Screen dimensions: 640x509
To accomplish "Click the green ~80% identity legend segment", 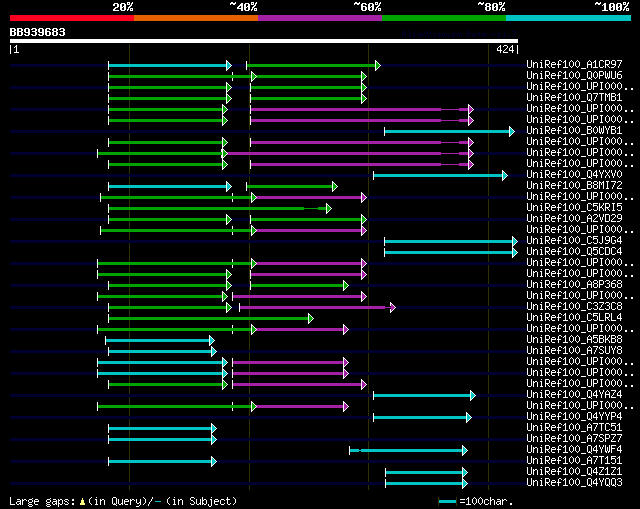I will [444, 18].
